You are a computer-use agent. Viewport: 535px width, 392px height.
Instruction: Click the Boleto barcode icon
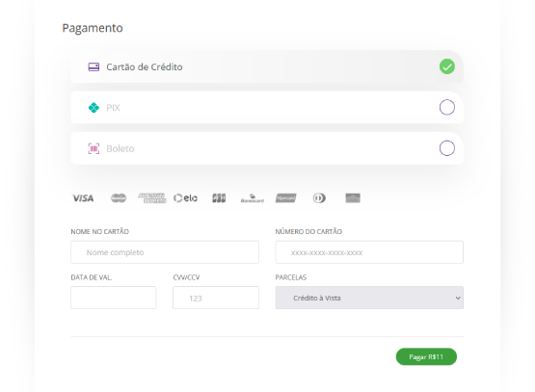click(94, 148)
